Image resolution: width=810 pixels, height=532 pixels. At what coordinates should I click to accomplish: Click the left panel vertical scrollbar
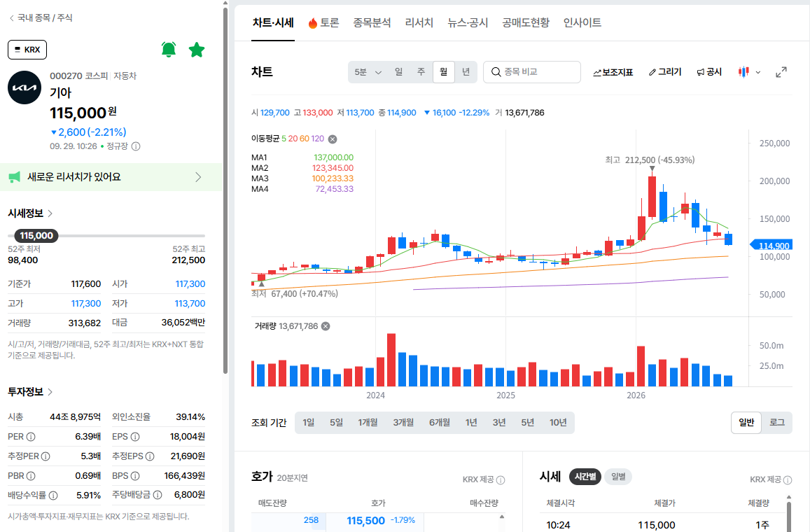(225, 190)
